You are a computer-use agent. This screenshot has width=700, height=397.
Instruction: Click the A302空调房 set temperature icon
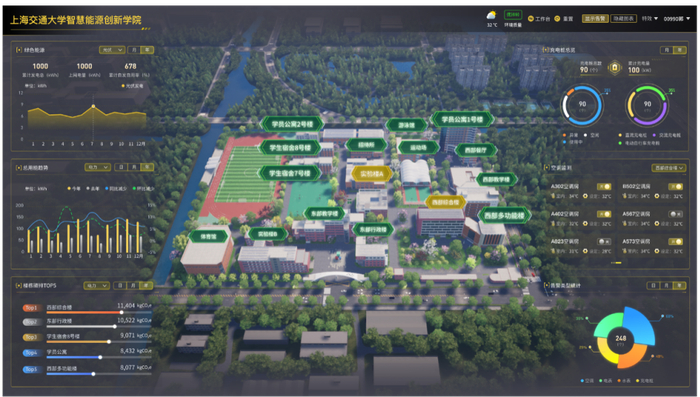coord(585,196)
